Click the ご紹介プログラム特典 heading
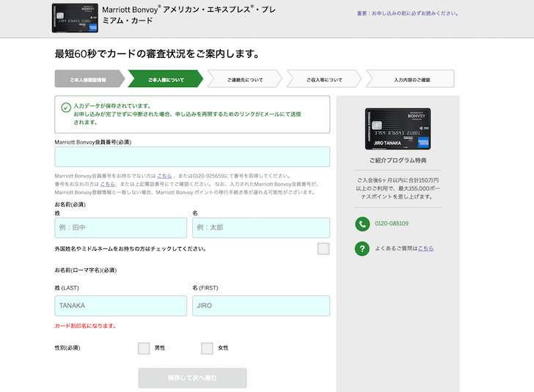Image resolution: width=534 pixels, height=392 pixels. pos(398,160)
